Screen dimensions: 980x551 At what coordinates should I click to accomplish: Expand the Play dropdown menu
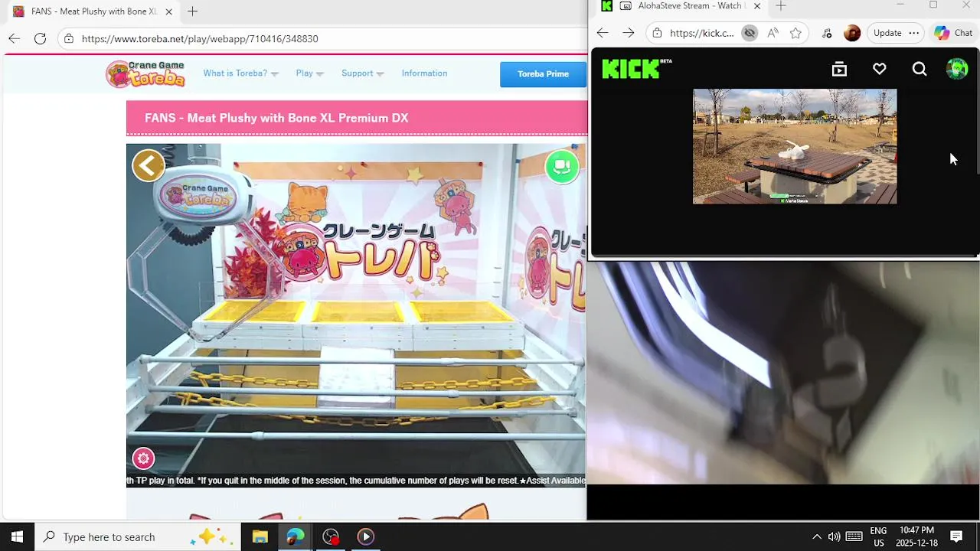[x=309, y=73]
